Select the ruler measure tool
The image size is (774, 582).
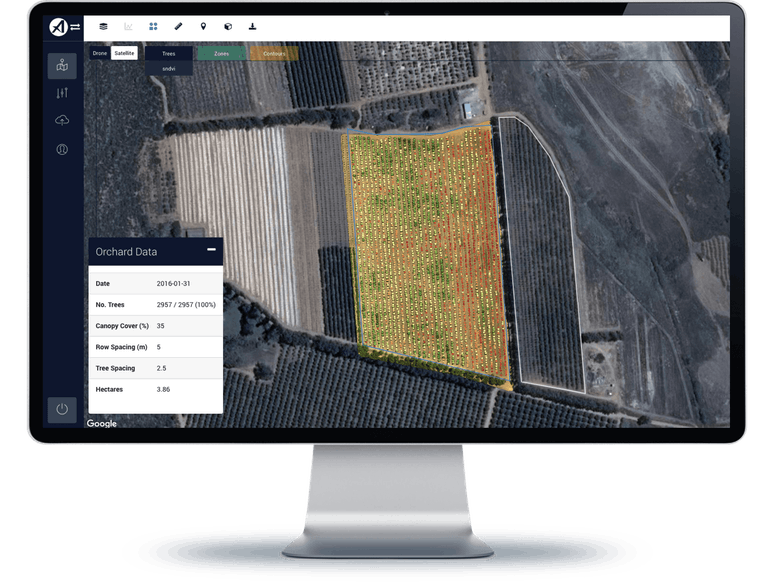point(178,27)
